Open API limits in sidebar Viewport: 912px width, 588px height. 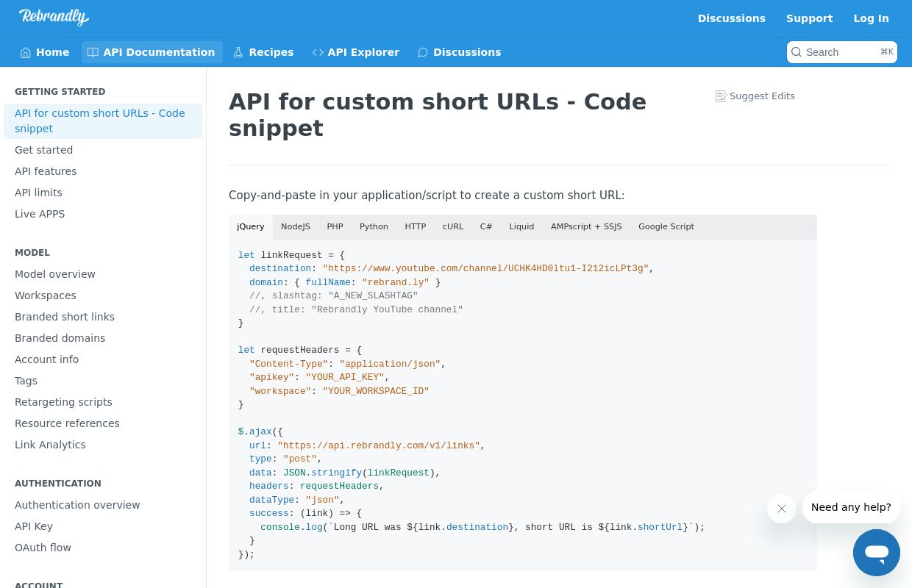pos(103,193)
